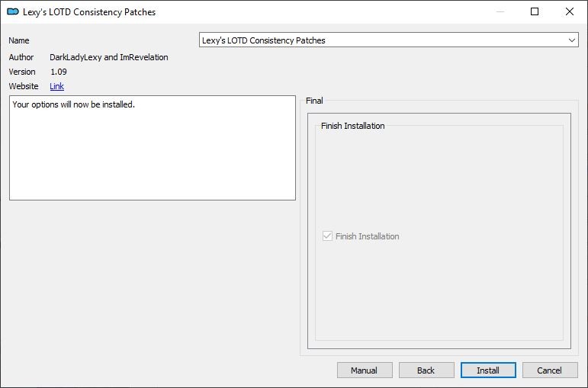Screen dimensions: 588x388
Task: Click the Final group label
Action: tap(314, 101)
